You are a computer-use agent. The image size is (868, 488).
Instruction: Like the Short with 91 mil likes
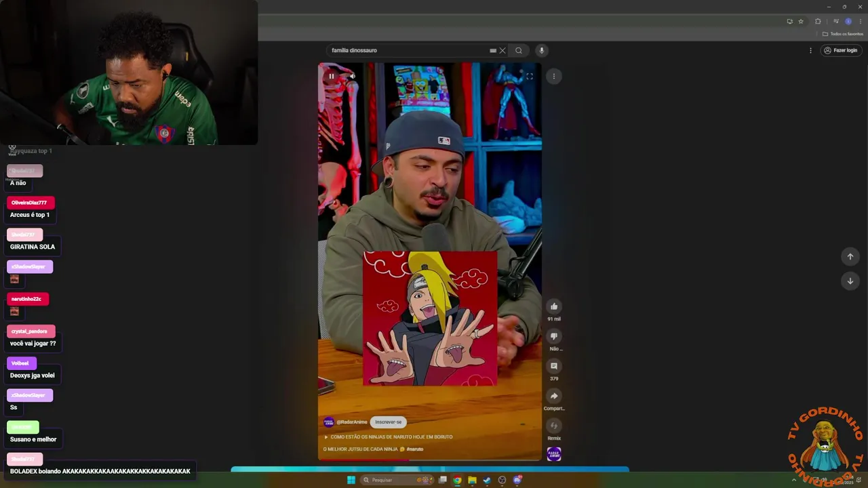point(554,306)
